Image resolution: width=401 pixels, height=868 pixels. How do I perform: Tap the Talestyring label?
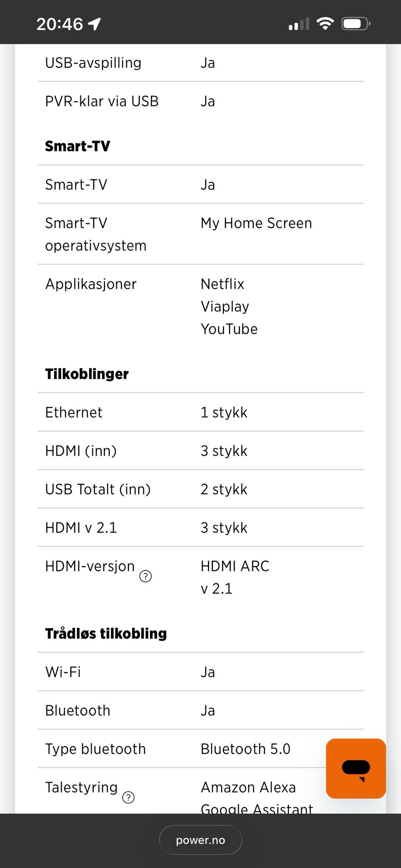(x=81, y=787)
